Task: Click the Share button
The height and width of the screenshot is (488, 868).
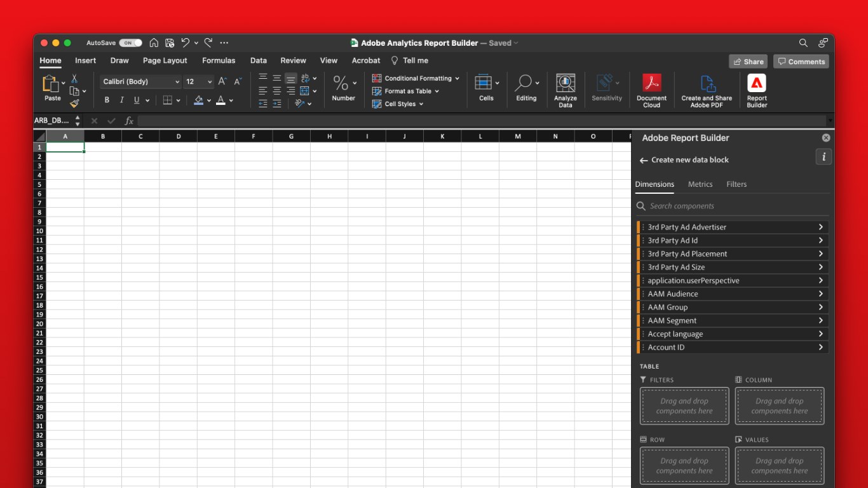Action: point(749,62)
